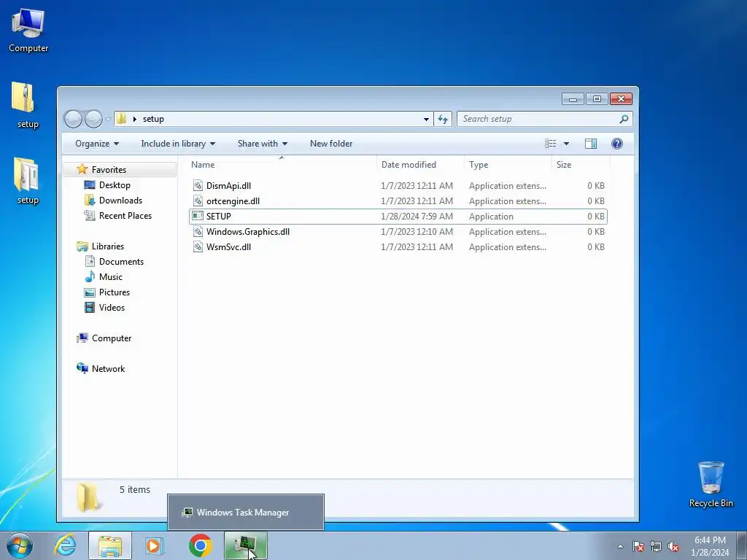Image resolution: width=747 pixels, height=560 pixels.
Task: Refresh the setup folder view
Action: tap(443, 119)
